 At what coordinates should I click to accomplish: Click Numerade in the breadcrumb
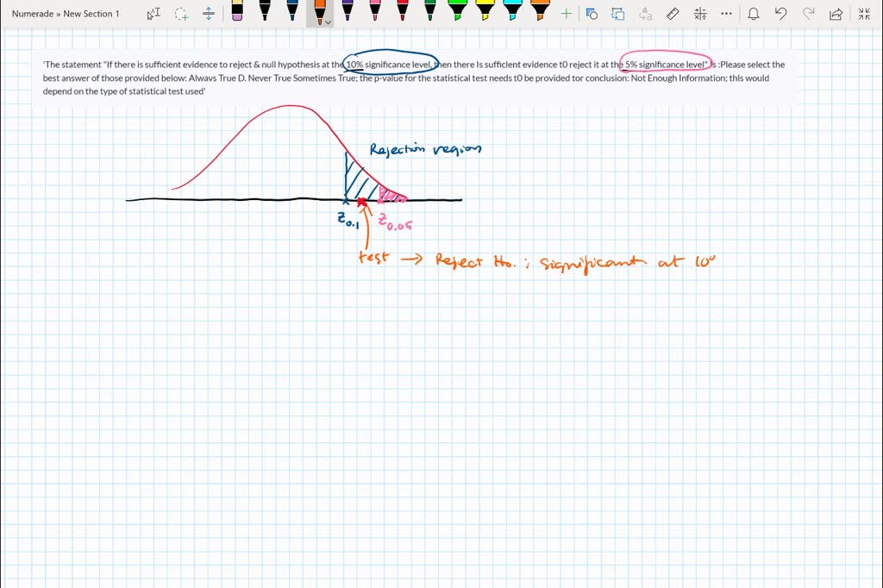31,13
